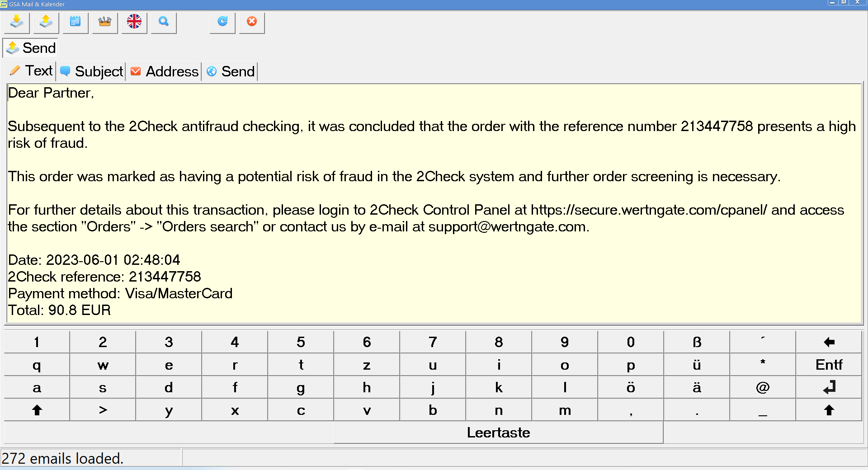Open the Send tab with globe icon
The height and width of the screenshot is (470, 868).
coord(231,71)
